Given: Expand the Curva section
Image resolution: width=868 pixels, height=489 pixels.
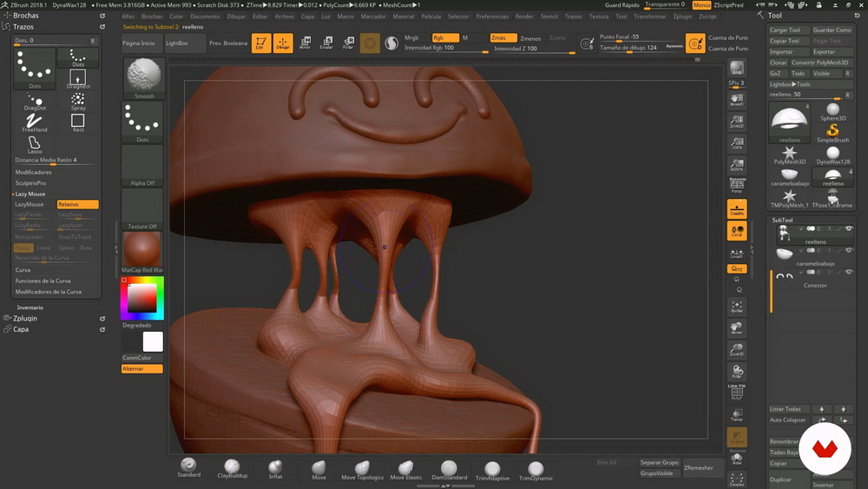Looking at the screenshot, I should (x=23, y=270).
